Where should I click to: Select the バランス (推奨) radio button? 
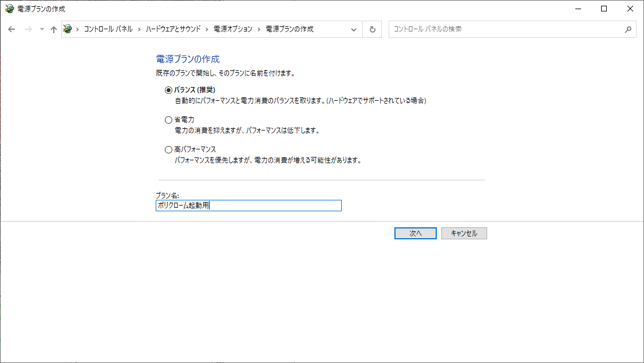click(168, 90)
